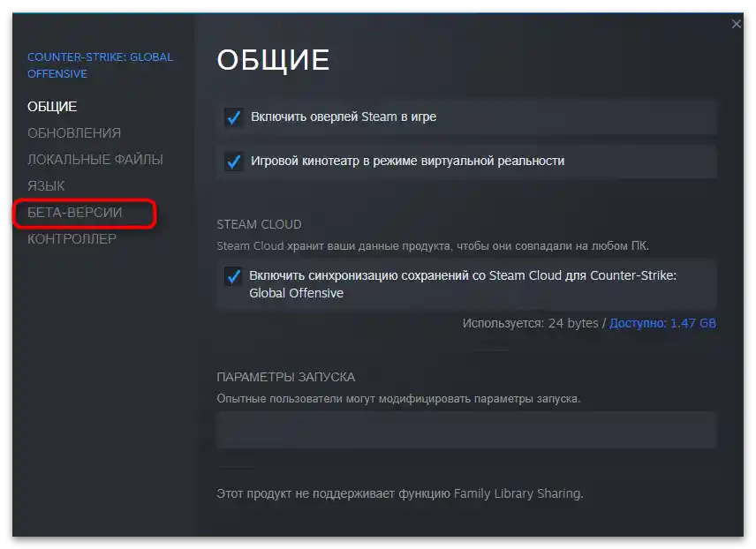Select the ЯЗЫК section

click(46, 186)
